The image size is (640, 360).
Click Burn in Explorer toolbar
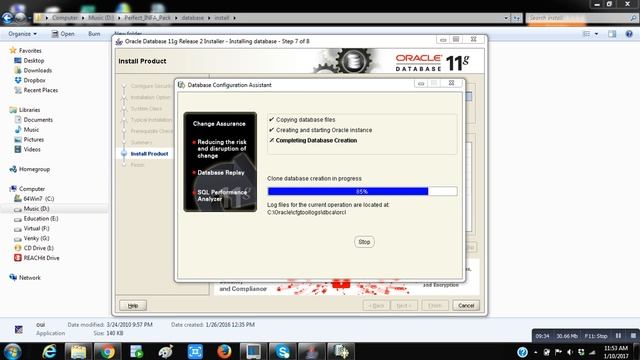[94, 34]
